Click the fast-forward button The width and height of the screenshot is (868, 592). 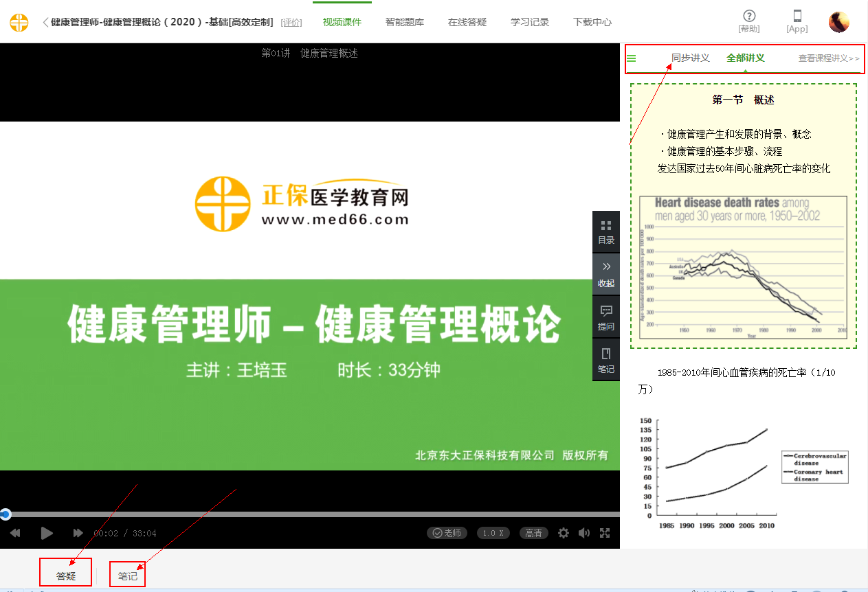point(78,533)
